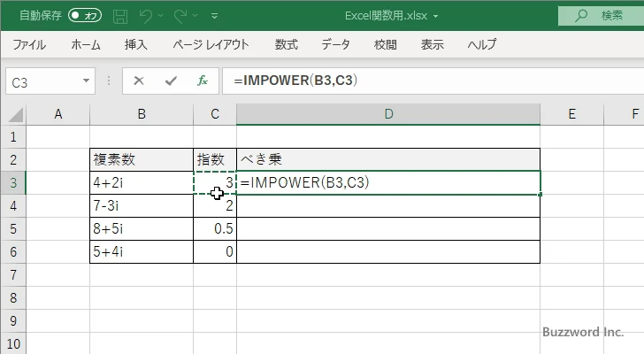
Task: Select row 5 header
Action: point(13,228)
